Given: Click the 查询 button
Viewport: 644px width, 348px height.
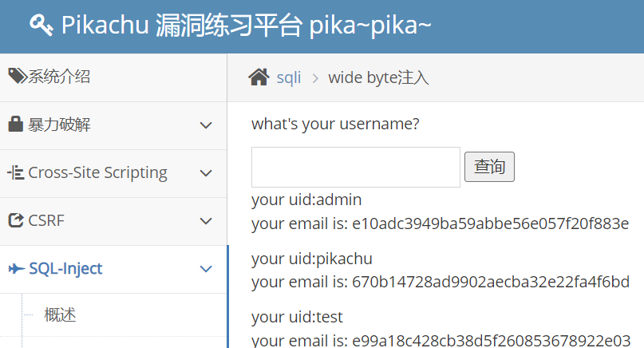Looking at the screenshot, I should 489,167.
